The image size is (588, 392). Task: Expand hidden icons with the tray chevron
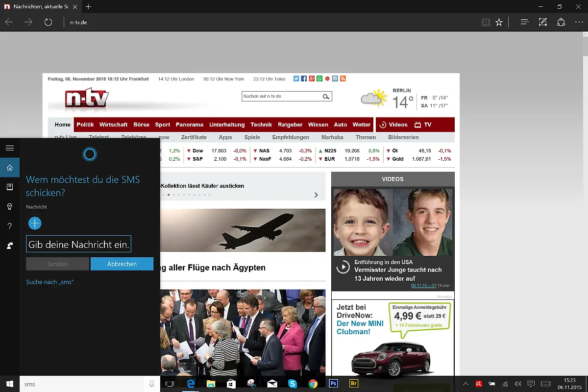pos(465,384)
